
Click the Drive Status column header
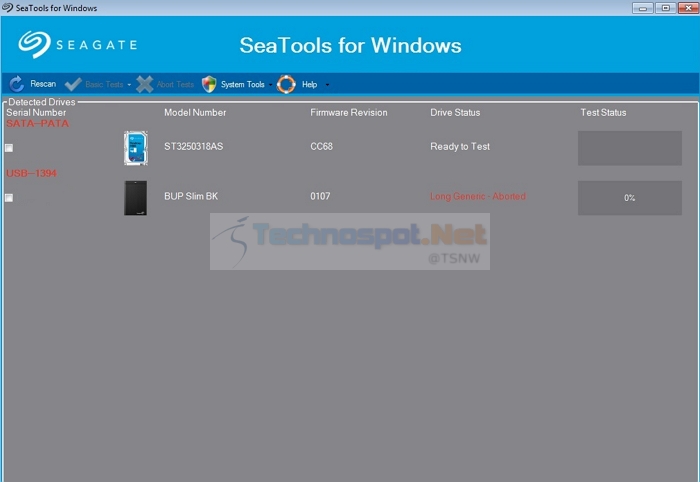click(x=455, y=112)
